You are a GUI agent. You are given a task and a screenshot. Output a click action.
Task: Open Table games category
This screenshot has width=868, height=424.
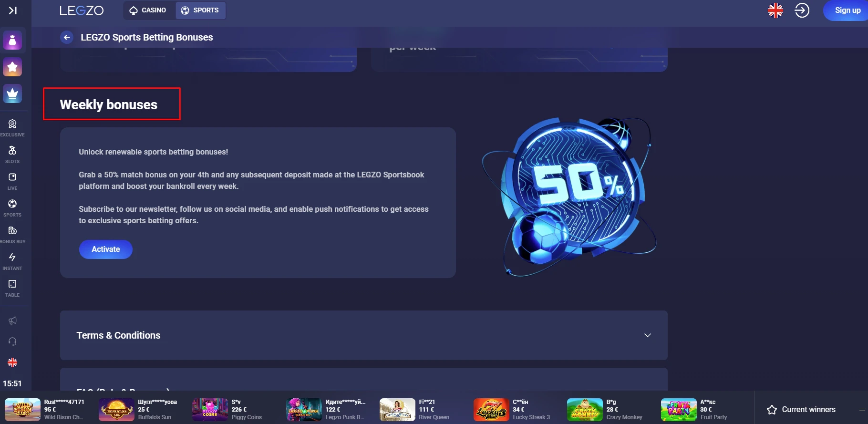(x=12, y=288)
